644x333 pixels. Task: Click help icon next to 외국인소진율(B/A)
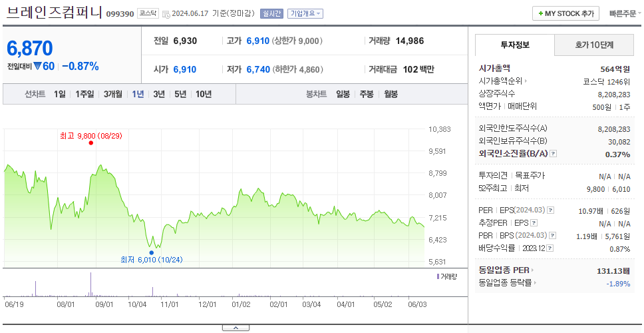click(x=554, y=154)
